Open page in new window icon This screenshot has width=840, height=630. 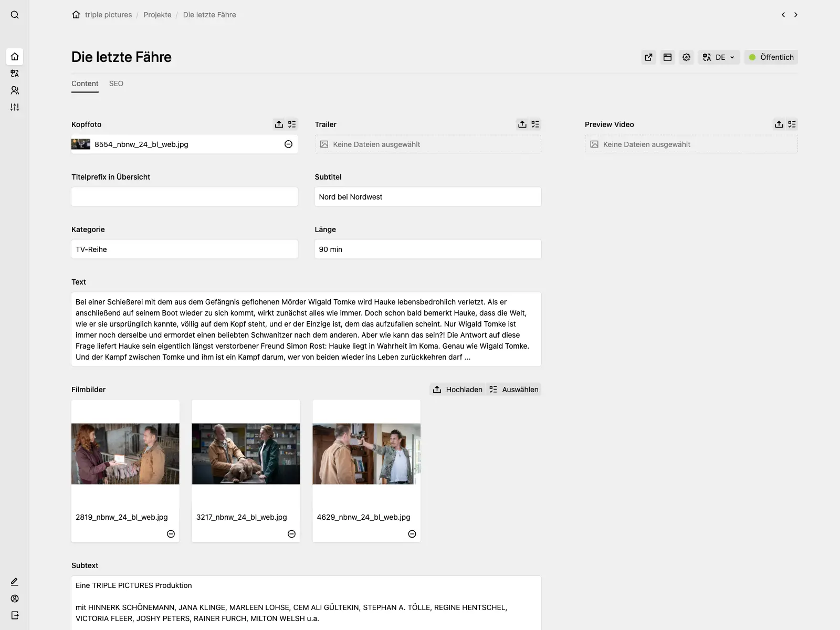tap(648, 57)
